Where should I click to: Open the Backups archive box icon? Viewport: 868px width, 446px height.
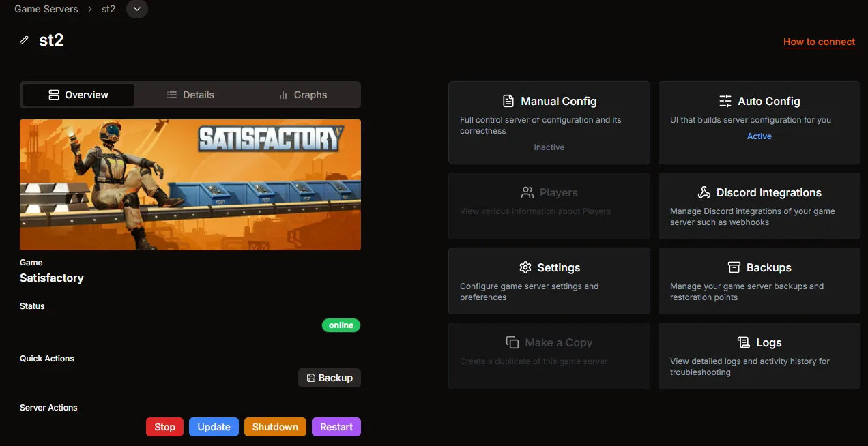click(732, 267)
